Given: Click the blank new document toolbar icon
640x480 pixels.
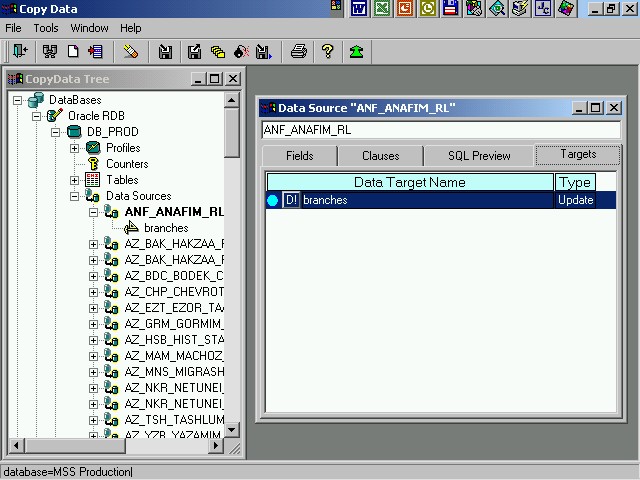Looking at the screenshot, I should pos(74,51).
